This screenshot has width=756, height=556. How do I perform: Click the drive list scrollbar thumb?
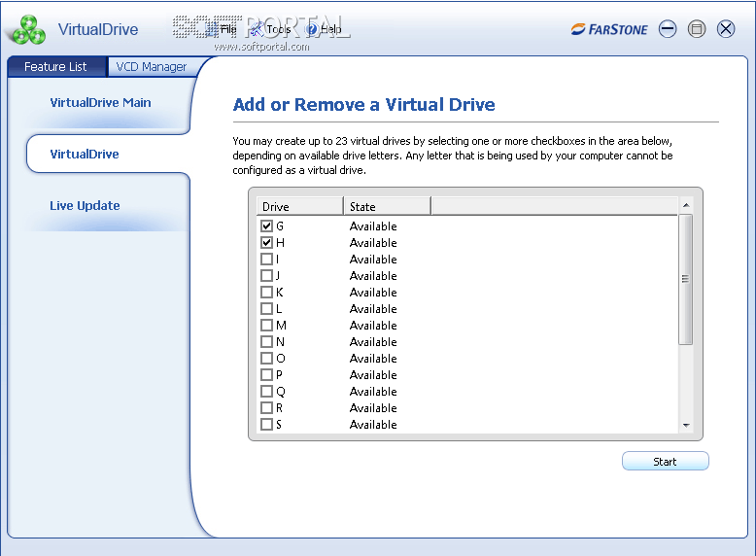click(x=685, y=279)
